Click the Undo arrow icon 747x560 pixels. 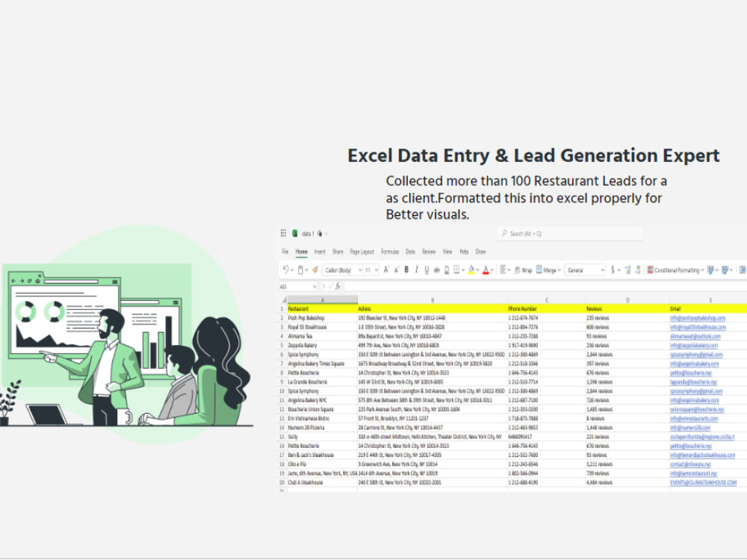point(285,270)
